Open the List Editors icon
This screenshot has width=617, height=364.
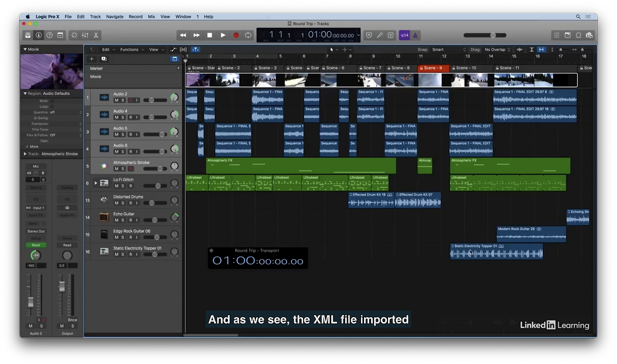tap(557, 35)
